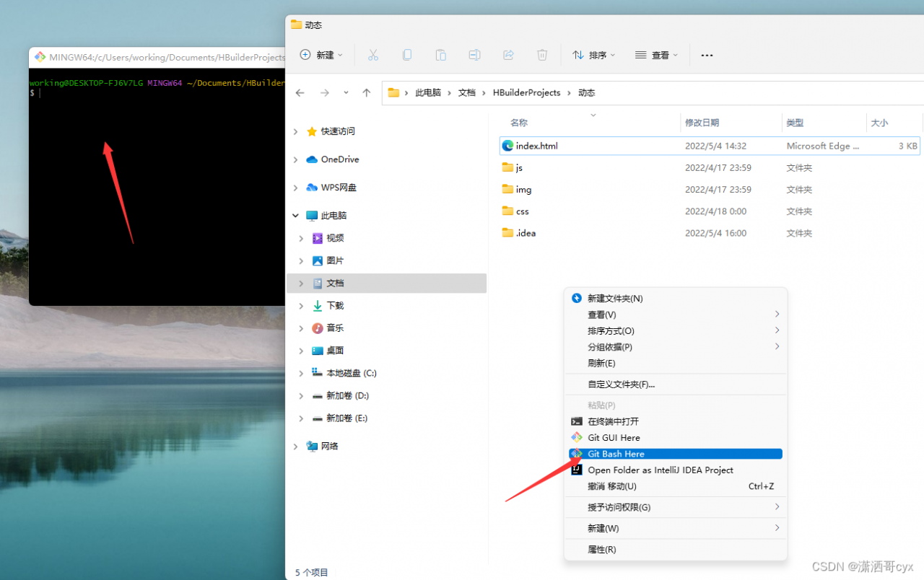Open the 排序方式(O) submenu
924x580 pixels.
coord(676,331)
